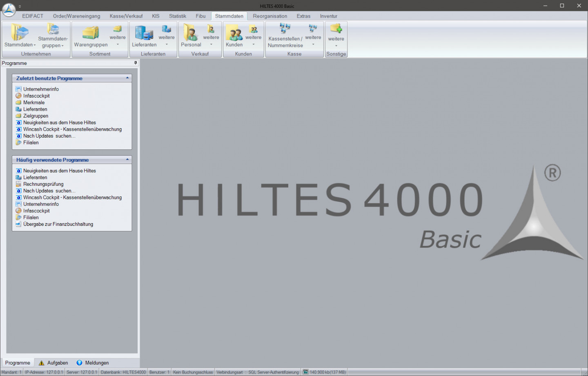The image size is (588, 376).
Task: Switch to Order/Wareneingang ribbon tab
Action: 76,16
